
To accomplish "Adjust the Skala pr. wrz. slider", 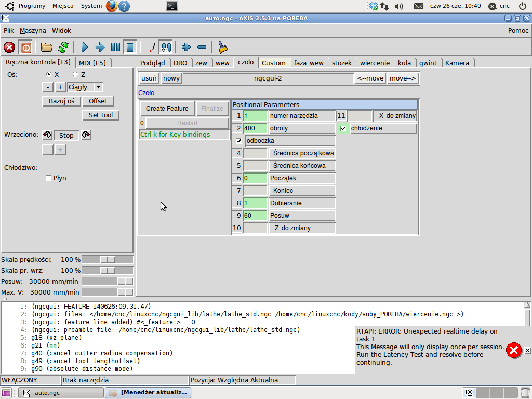I will pyautogui.click(x=107, y=270).
